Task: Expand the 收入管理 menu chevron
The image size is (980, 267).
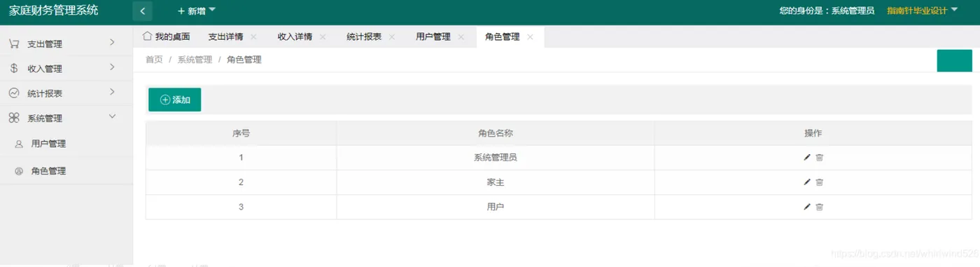Action: pos(112,67)
